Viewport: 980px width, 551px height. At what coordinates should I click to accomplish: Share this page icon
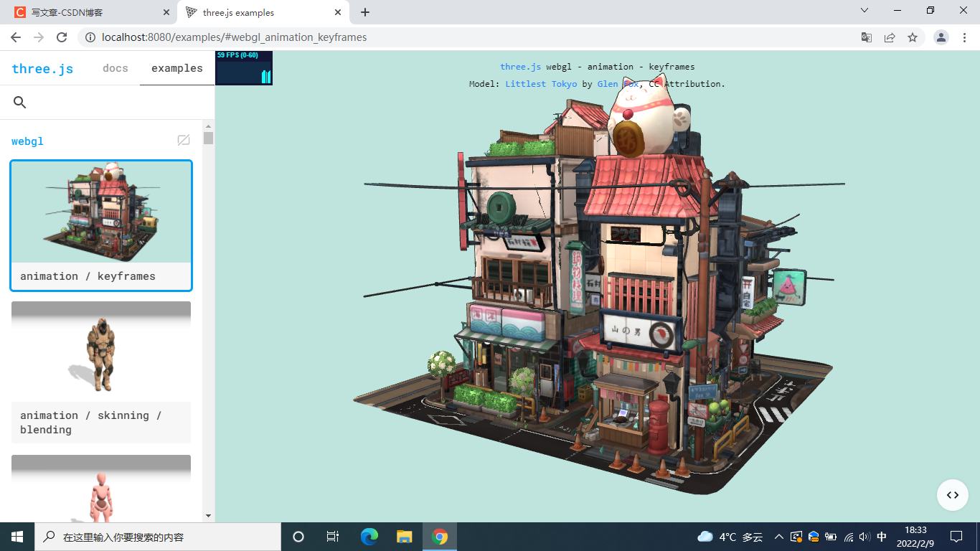click(890, 37)
